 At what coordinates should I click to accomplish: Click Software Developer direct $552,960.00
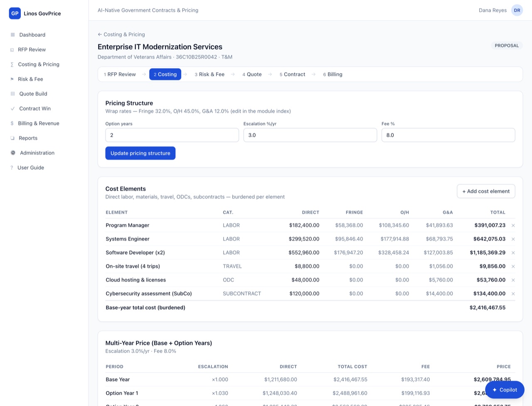[304, 253]
